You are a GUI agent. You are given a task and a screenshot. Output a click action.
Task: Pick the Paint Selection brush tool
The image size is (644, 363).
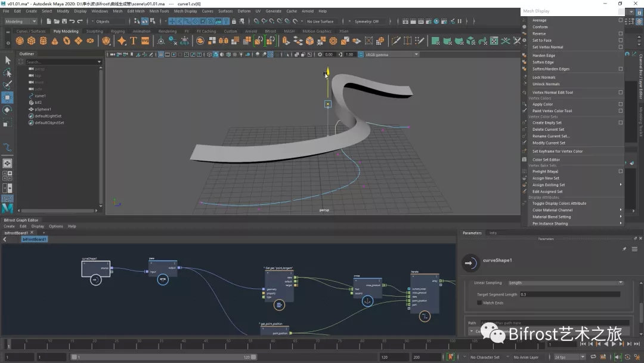tap(8, 85)
